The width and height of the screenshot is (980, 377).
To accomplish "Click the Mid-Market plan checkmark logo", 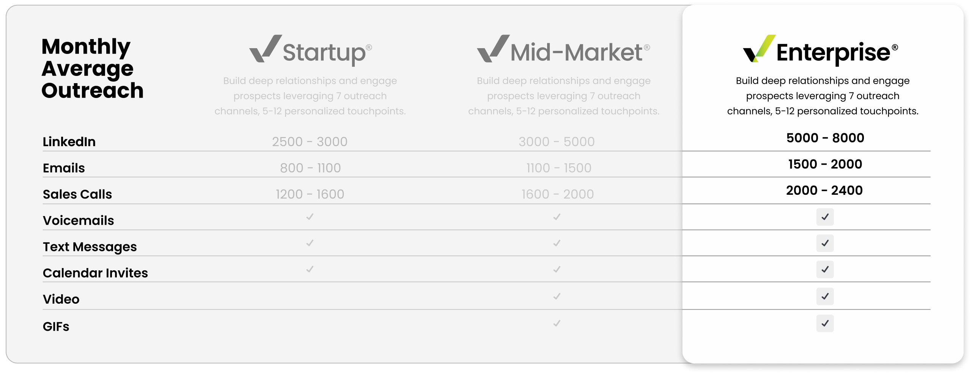I will (493, 49).
